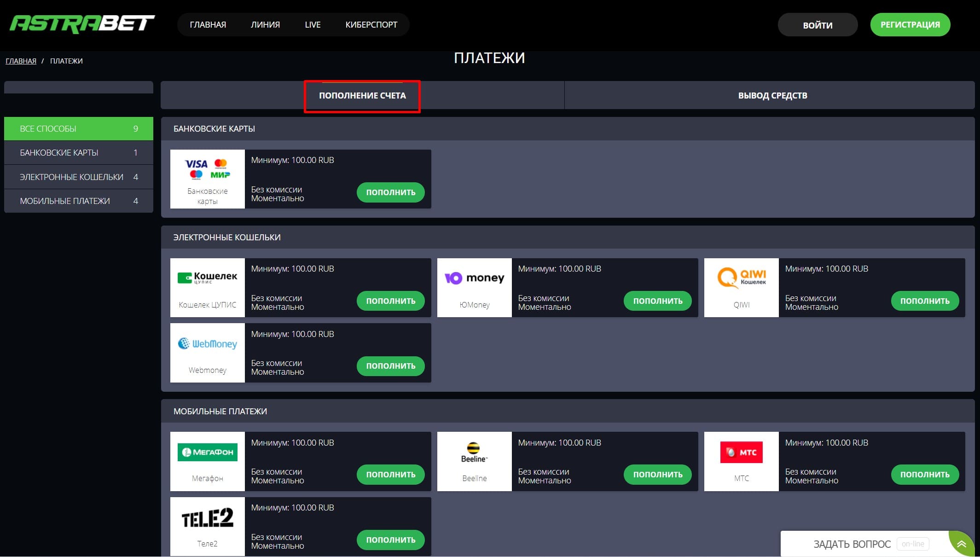
Task: Choose the МТС operator logo
Action: (x=741, y=452)
